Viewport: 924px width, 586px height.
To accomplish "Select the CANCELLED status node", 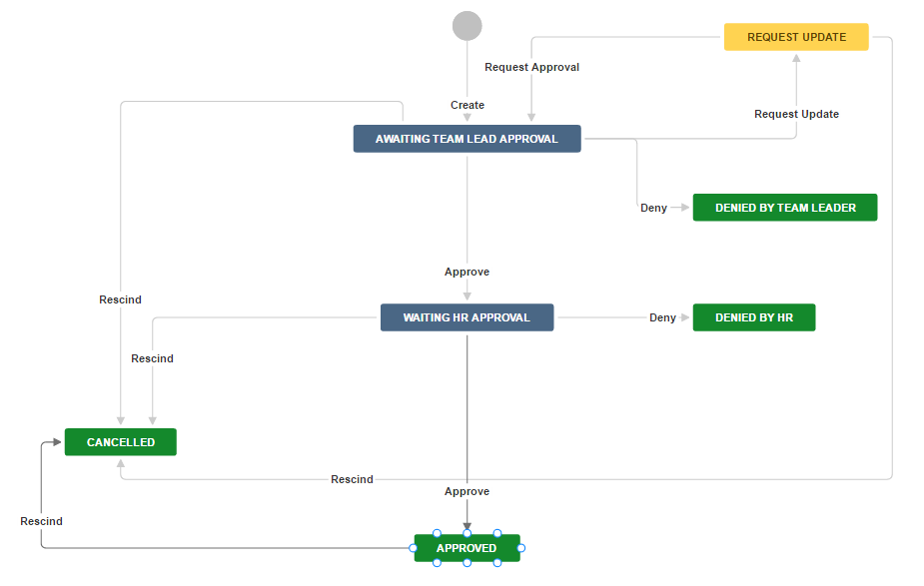I will coord(121,442).
